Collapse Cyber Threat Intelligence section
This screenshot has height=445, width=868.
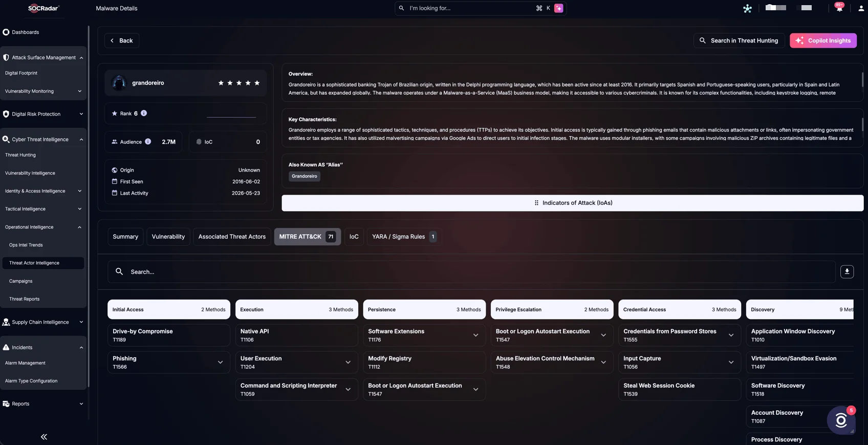tap(81, 139)
